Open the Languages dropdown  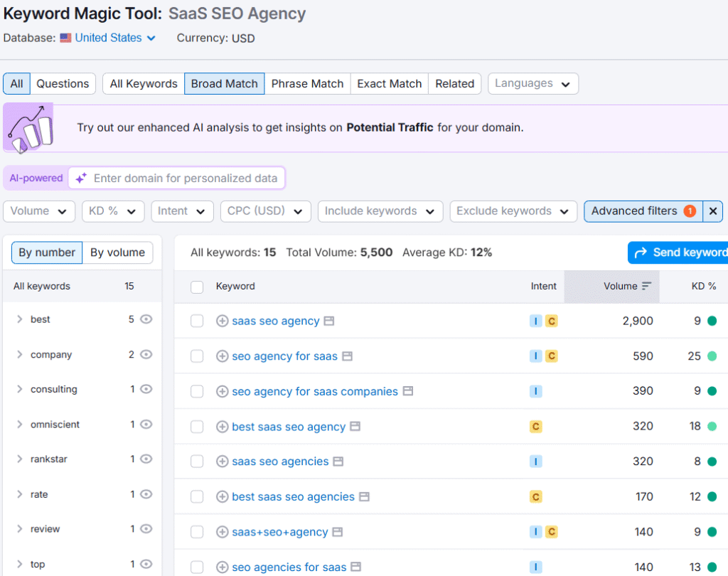pyautogui.click(x=532, y=84)
